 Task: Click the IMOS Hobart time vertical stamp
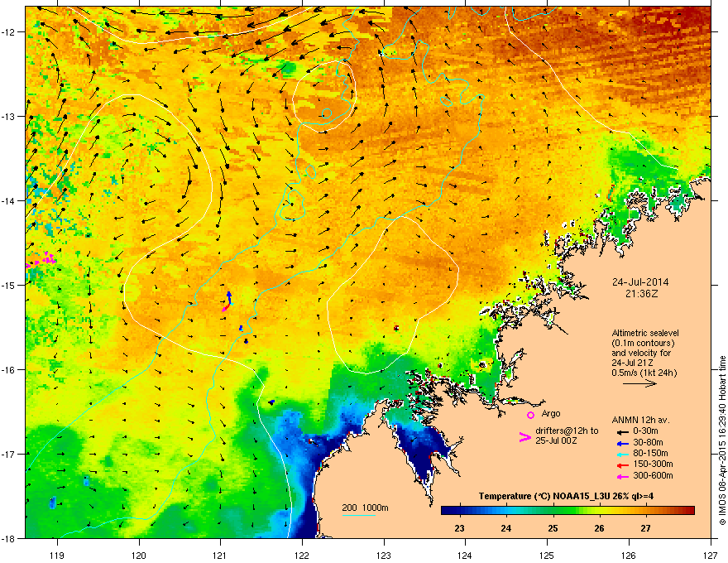click(722, 440)
